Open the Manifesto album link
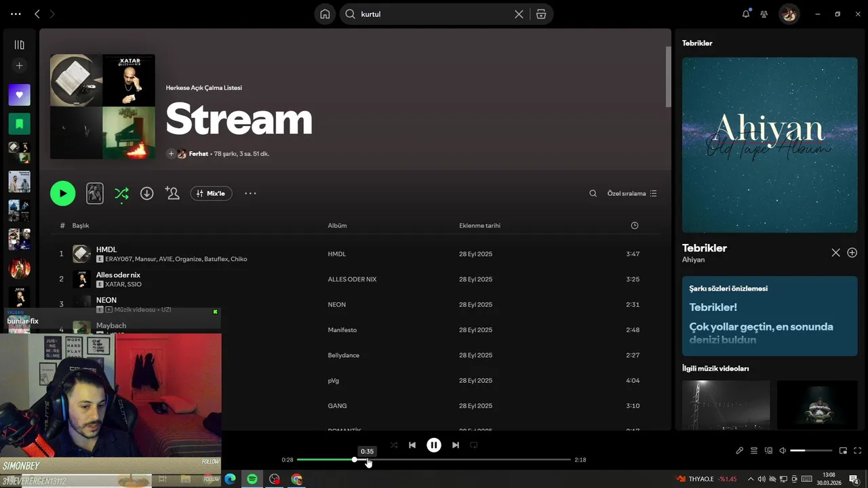868x488 pixels. 342,330
